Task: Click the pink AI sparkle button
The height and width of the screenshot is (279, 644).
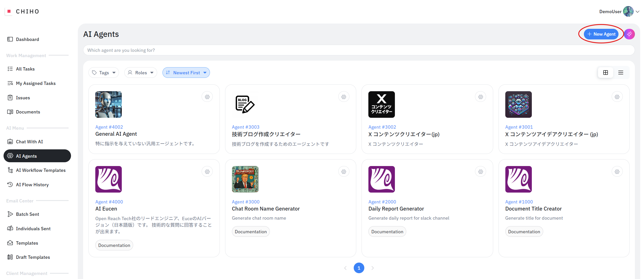Action: tap(629, 34)
